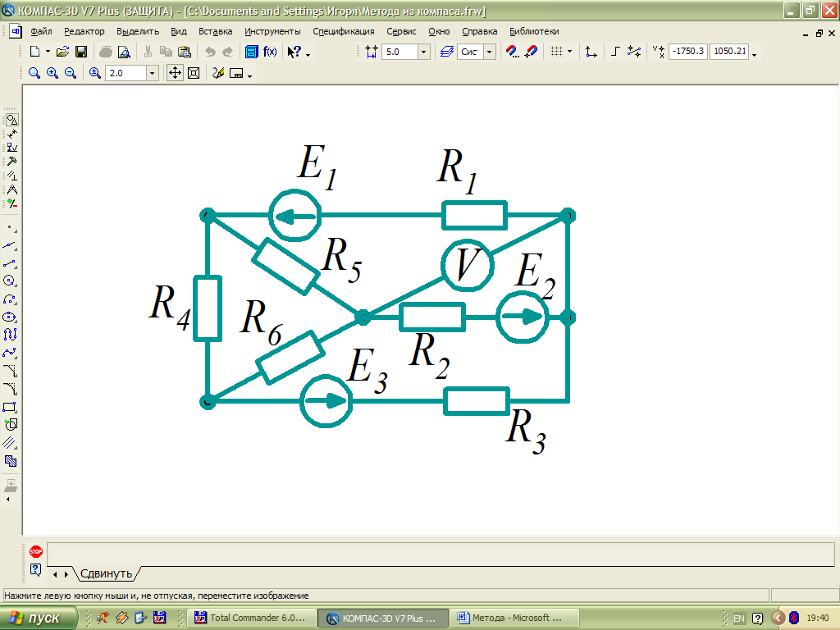Screen dimensions: 840x630
Task: Paste from clipboard using the paste icon
Action: (185, 52)
